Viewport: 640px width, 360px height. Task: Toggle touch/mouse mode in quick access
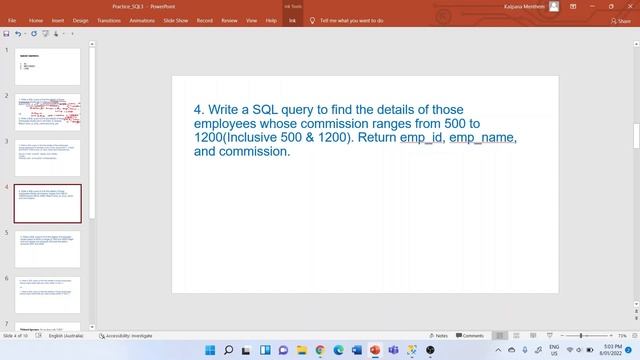pyautogui.click(x=56, y=34)
